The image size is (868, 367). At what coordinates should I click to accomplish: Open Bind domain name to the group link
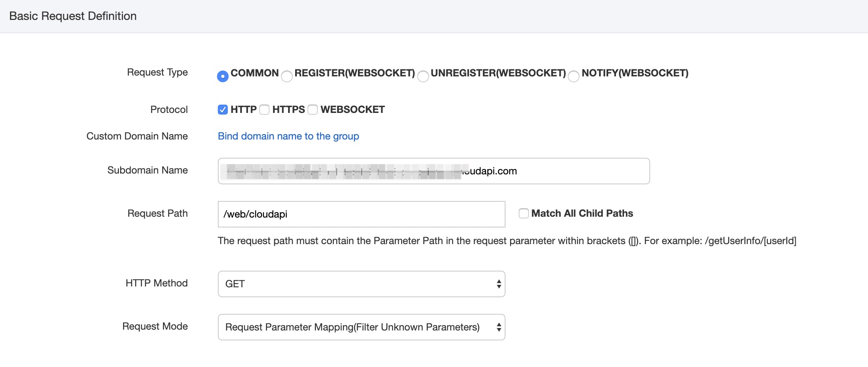point(288,136)
